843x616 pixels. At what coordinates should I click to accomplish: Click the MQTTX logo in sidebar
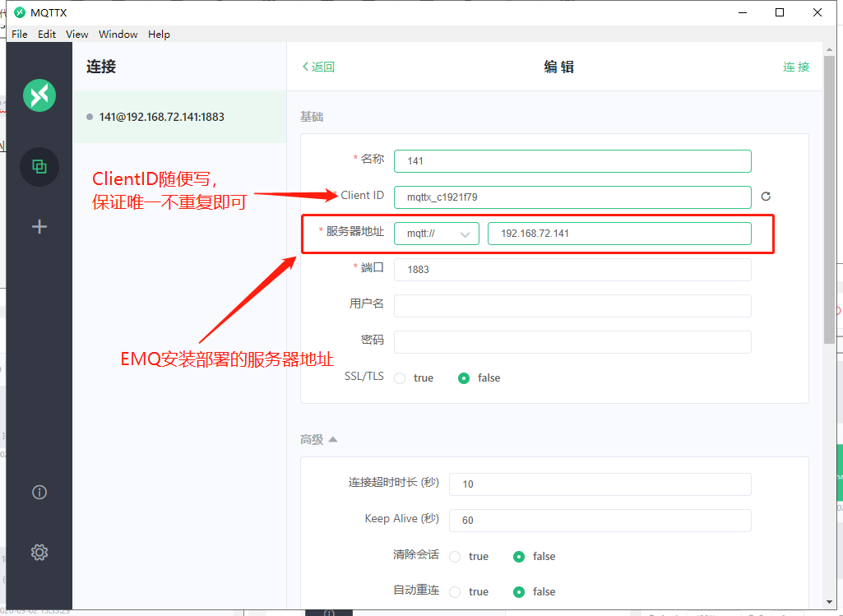(39, 95)
